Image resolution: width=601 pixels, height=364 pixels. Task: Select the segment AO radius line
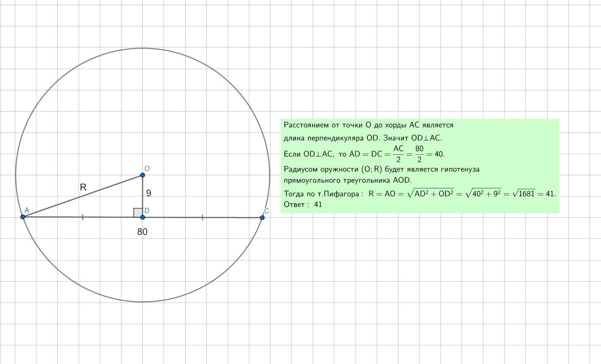82,196
